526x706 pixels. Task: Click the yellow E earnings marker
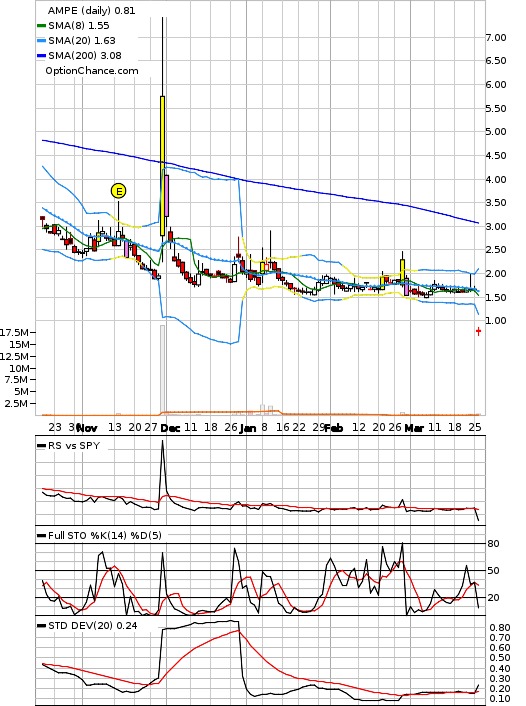(x=118, y=191)
